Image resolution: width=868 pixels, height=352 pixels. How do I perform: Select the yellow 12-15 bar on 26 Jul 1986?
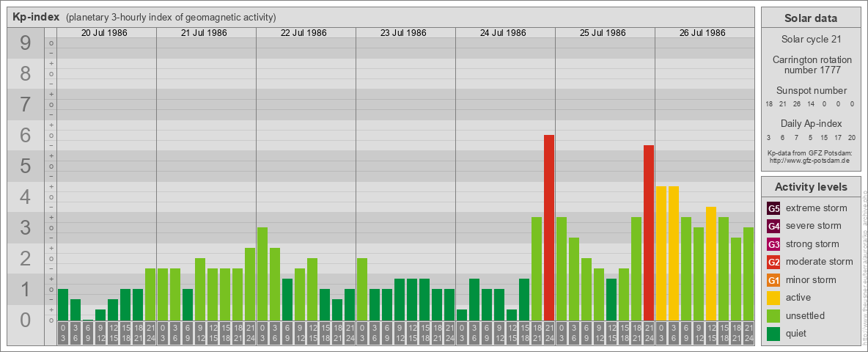[711, 263]
